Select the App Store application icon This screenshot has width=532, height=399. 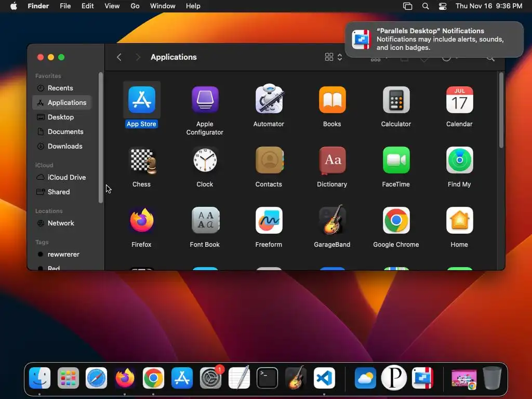point(141,100)
